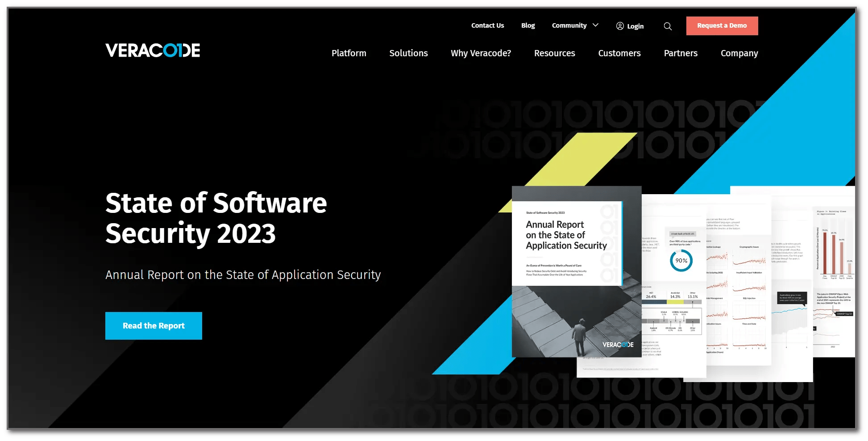Screen dimensions: 868x441
Task: Click the Login link
Action: pyautogui.click(x=635, y=26)
